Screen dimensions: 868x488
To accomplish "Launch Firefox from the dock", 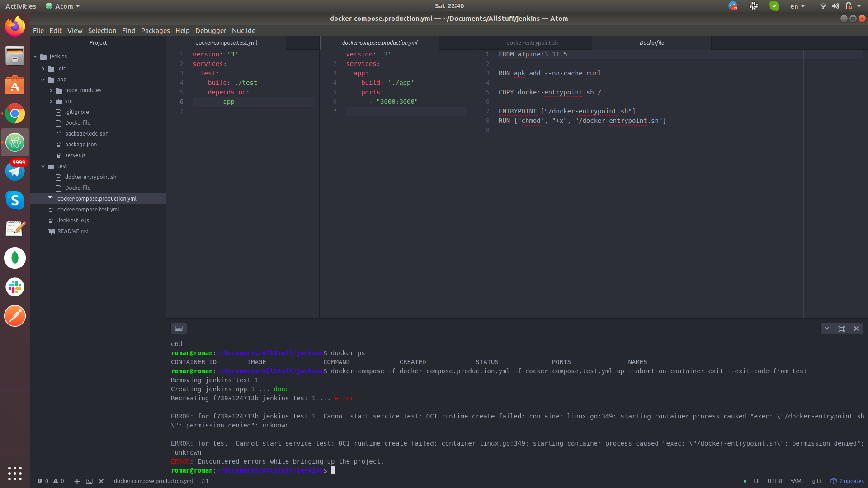I will pos(15,27).
